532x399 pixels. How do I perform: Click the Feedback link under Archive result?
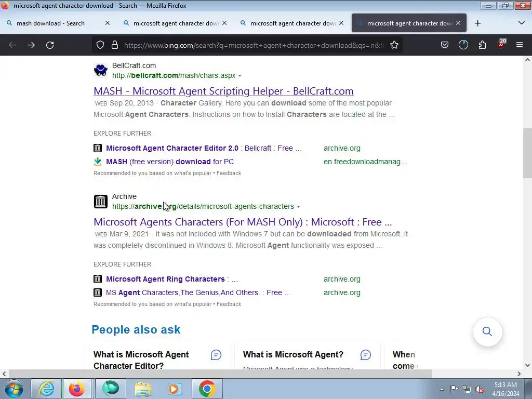pos(229,304)
